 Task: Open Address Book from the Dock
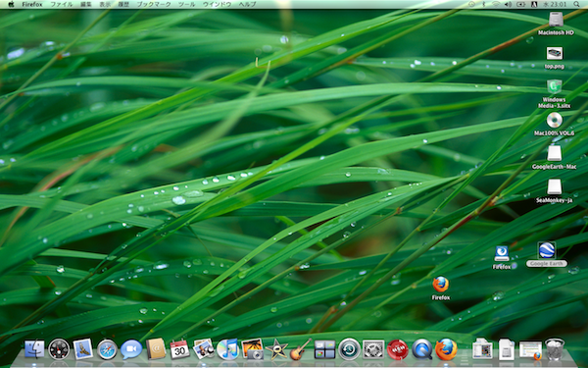click(156, 348)
